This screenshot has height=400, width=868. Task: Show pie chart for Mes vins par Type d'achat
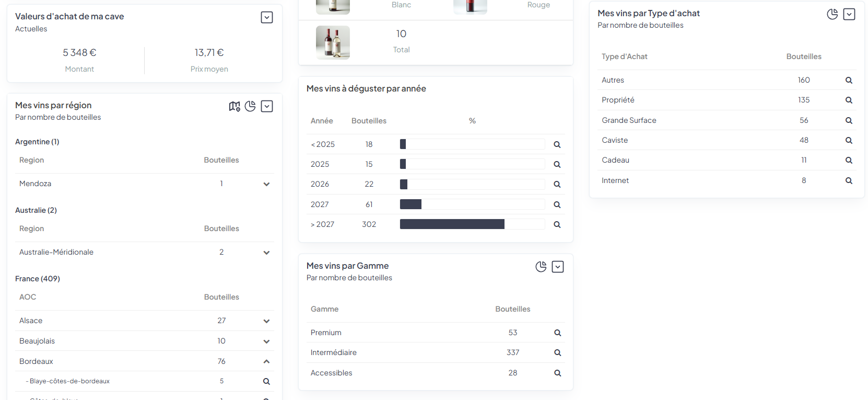(832, 14)
